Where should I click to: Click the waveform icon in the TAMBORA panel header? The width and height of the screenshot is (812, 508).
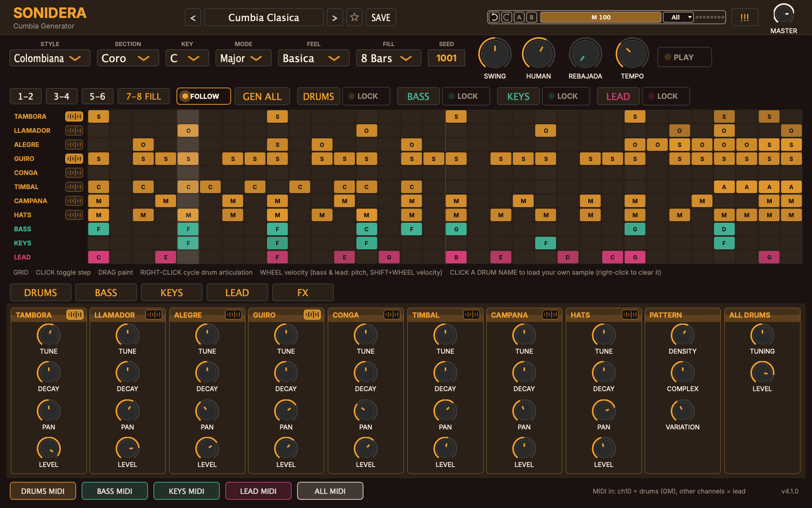(x=75, y=315)
